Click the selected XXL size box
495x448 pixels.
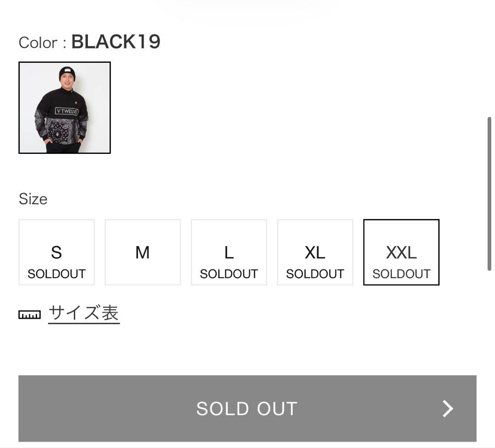[x=401, y=252]
